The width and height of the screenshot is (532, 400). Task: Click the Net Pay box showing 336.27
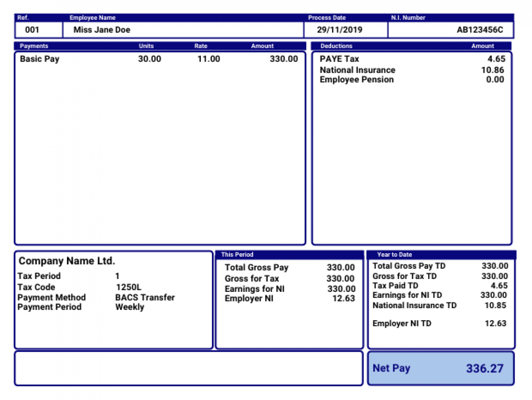(440, 368)
